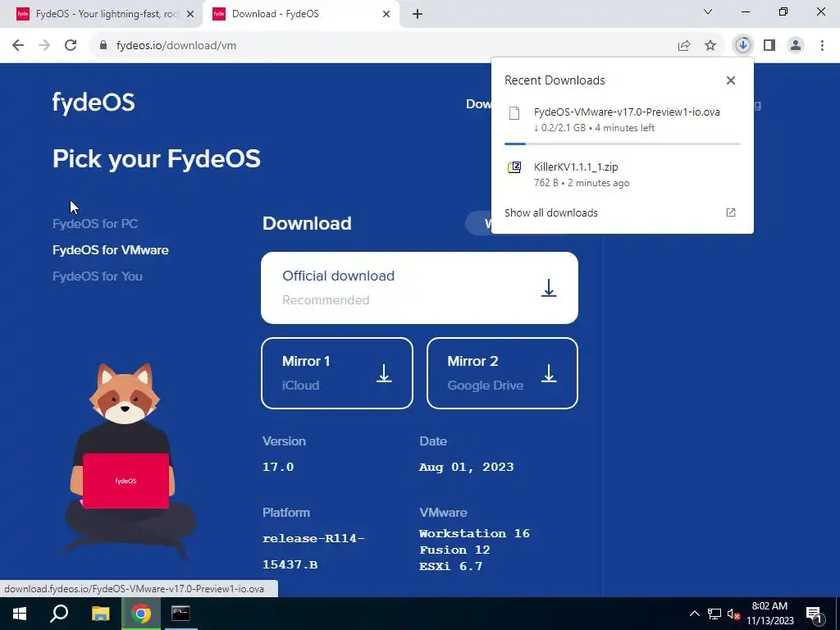Open the Chrome three-dot menu
The image size is (840, 630).
click(822, 46)
